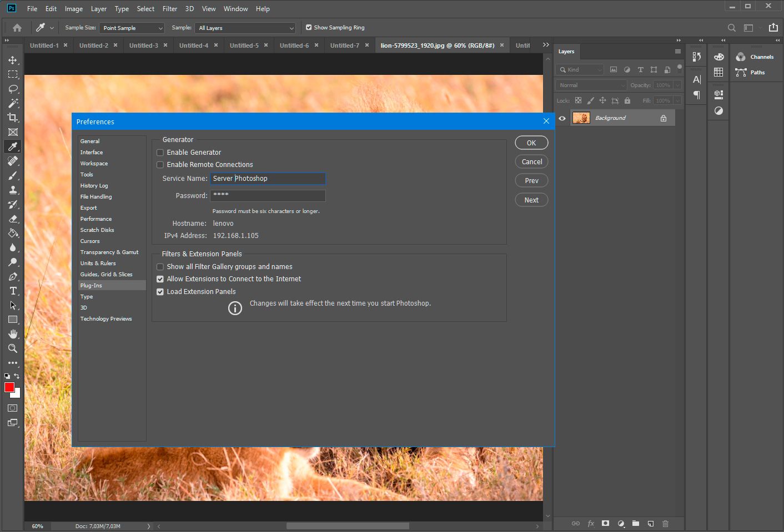This screenshot has width=784, height=532.
Task: Click the Prev button
Action: tap(531, 181)
